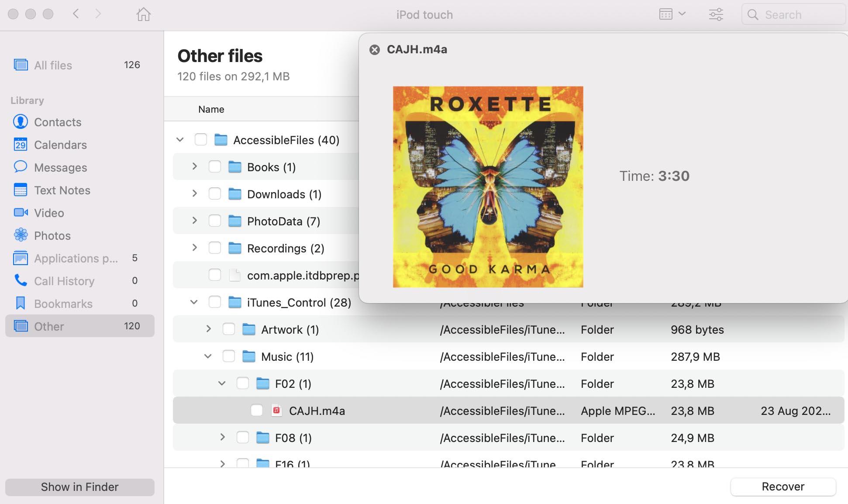Go back with the left arrow
Image resolution: width=848 pixels, height=504 pixels.
pos(76,14)
